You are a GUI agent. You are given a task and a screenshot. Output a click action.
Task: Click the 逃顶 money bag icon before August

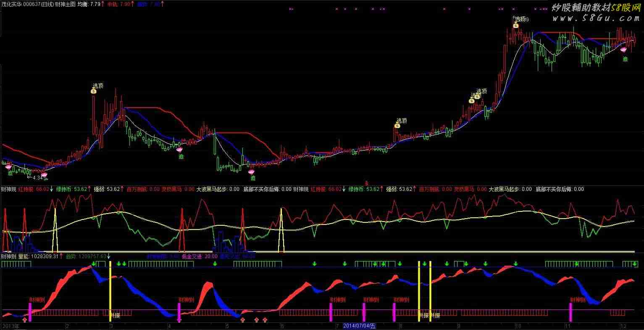(x=397, y=125)
